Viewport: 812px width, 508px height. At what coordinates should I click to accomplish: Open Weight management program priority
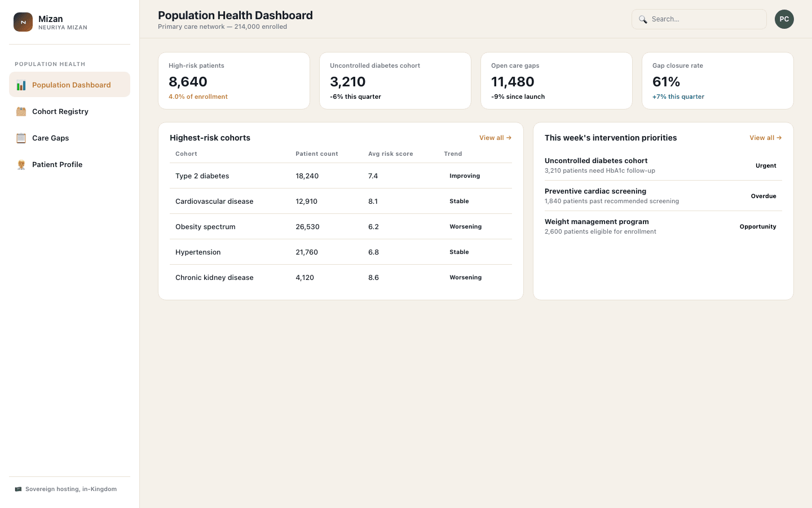tap(663, 226)
